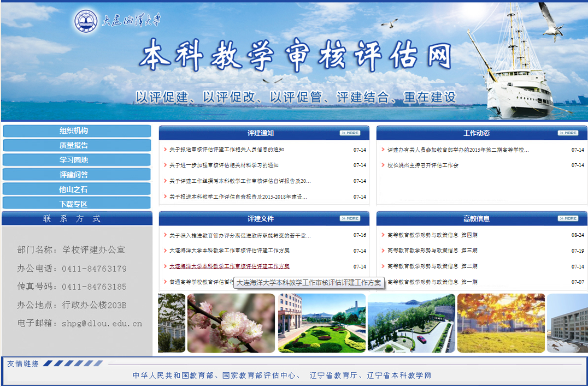Open 辽宁省教育厅 footer link
The width and height of the screenshot is (588, 387).
pyautogui.click(x=333, y=376)
